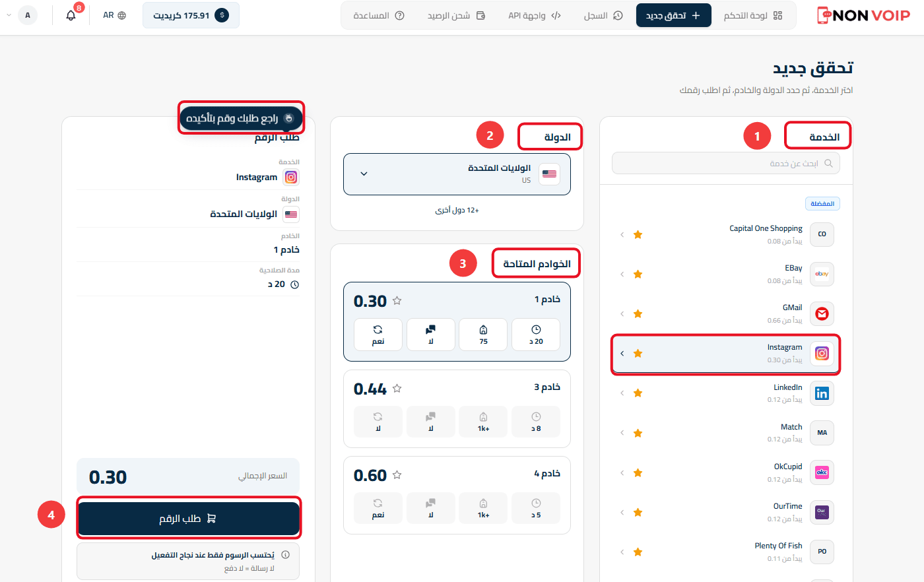The height and width of the screenshot is (582, 924).
Task: Toggle the LinkedIn favorite star
Action: click(638, 393)
